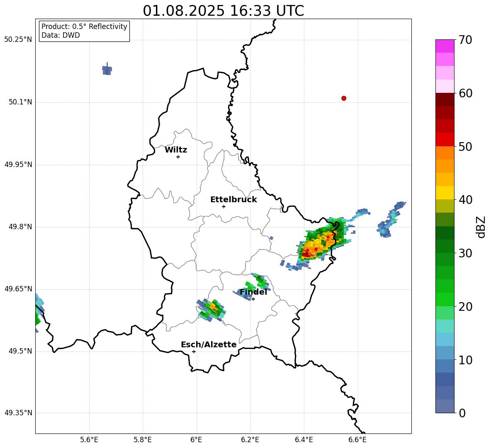
Task: Click the 49.65°N latitude label
Action: 18,288
